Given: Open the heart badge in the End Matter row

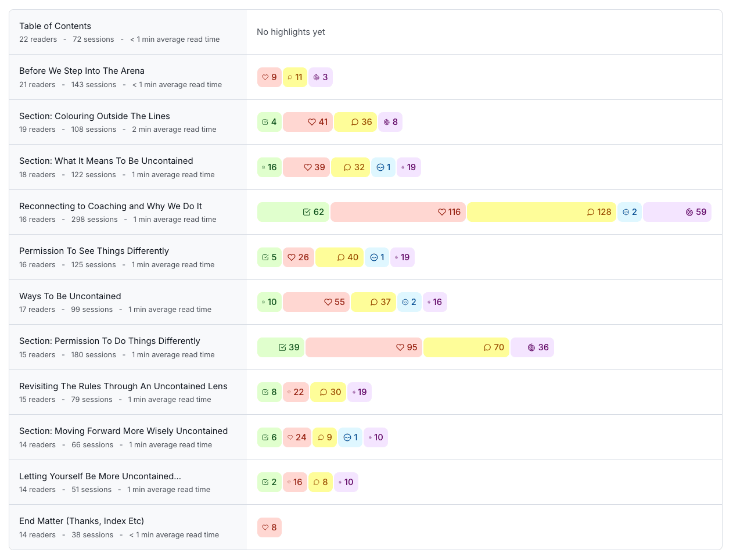Looking at the screenshot, I should [x=270, y=527].
